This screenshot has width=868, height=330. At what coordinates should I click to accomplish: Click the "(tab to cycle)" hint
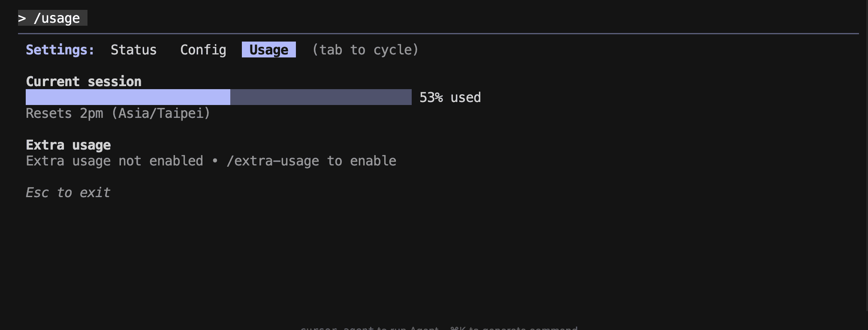(x=365, y=50)
